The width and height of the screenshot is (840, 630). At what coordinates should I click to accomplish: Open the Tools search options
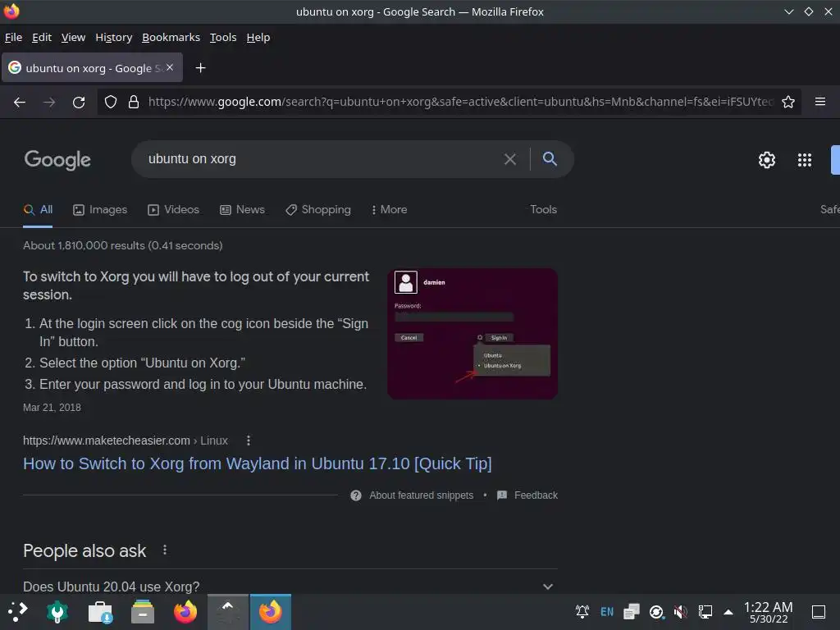click(x=543, y=209)
